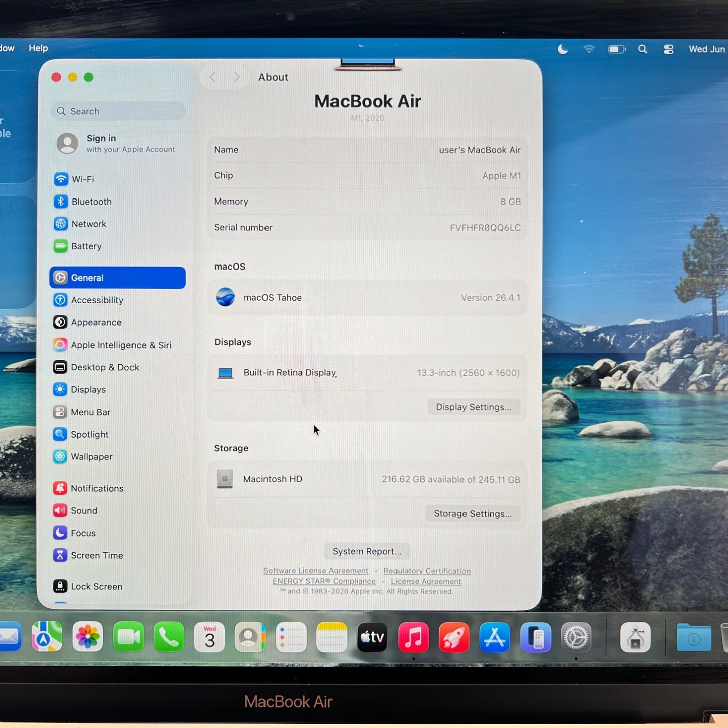Click the date and time in menu bar
The image size is (728, 728).
coord(708,49)
